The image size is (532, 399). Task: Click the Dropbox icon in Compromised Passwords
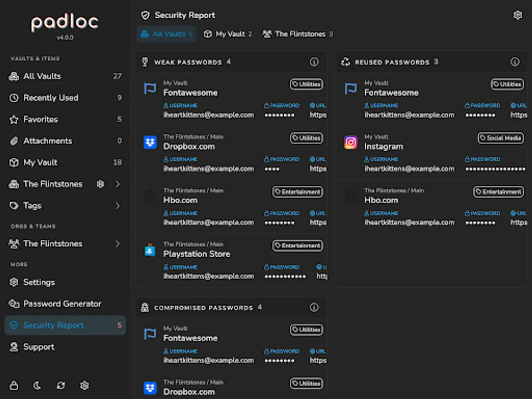pos(150,388)
